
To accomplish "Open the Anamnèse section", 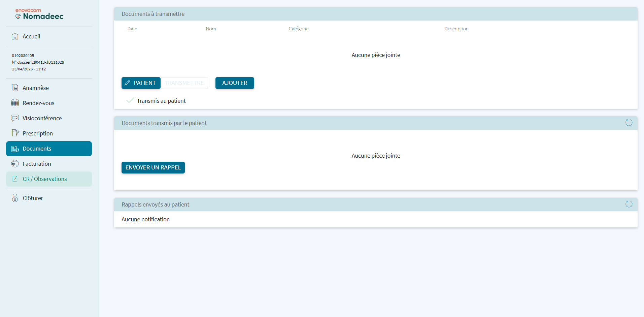I will coord(49,88).
